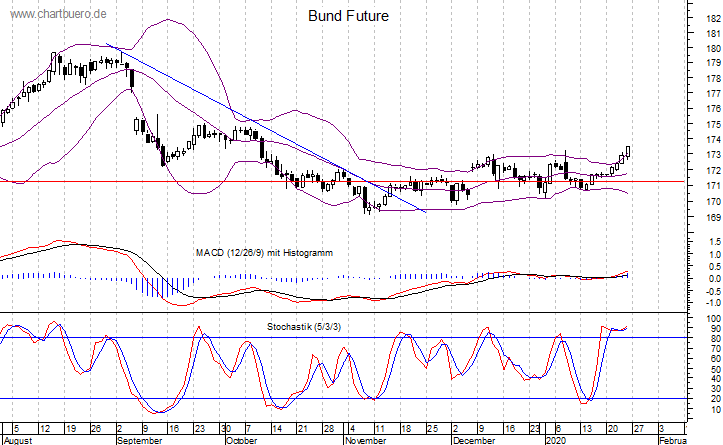
Task: Click the 169 price axis value
Action: pyautogui.click(x=713, y=218)
